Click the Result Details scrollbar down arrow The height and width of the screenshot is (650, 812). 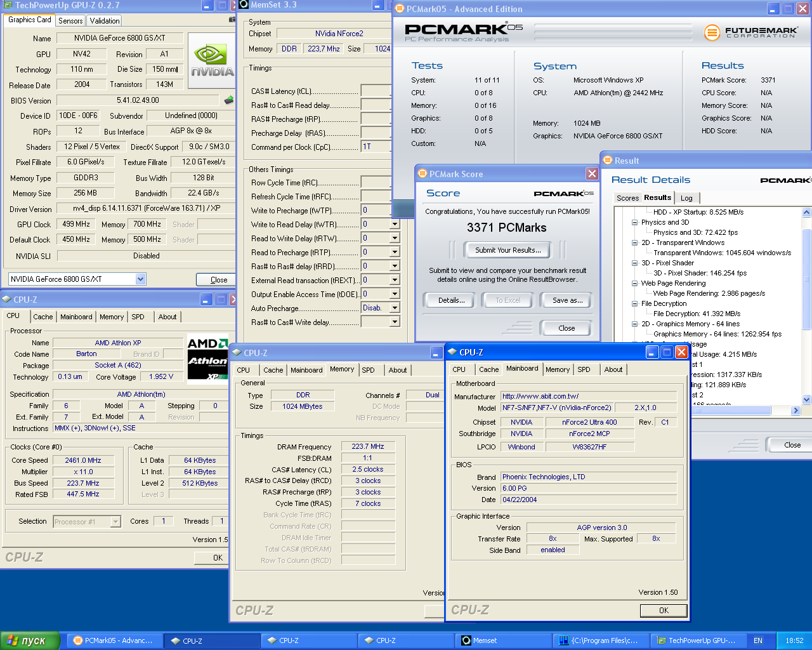pyautogui.click(x=807, y=399)
